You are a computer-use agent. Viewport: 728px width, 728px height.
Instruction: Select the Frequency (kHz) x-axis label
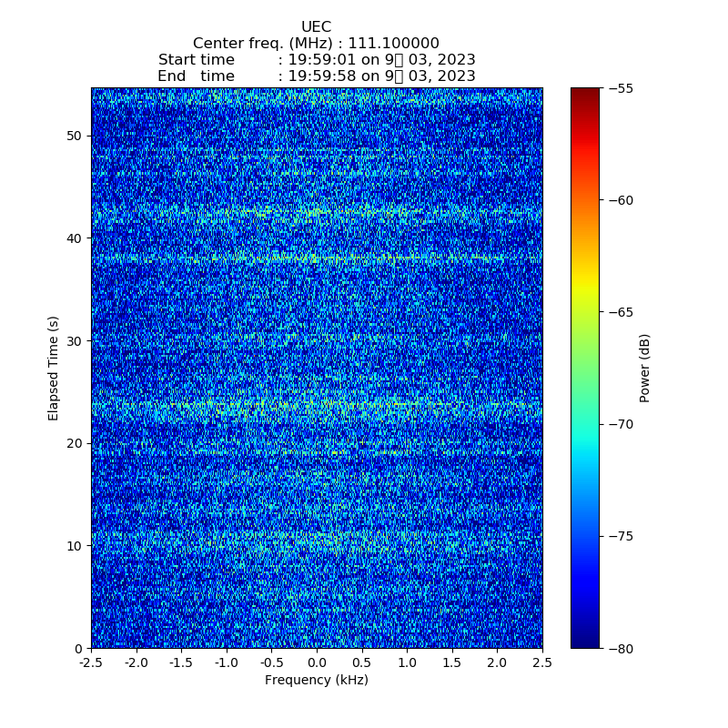coord(316,680)
